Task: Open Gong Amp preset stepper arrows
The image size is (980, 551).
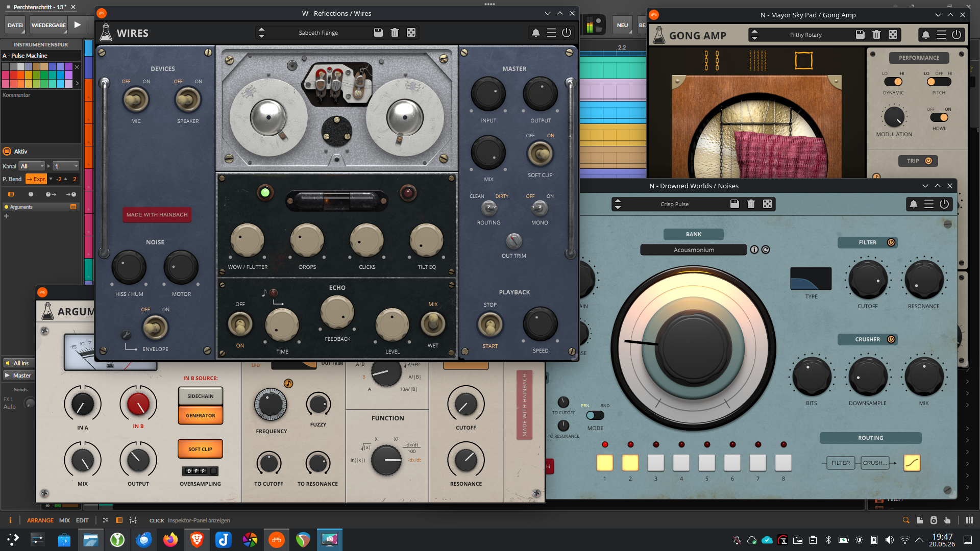Action: point(754,35)
